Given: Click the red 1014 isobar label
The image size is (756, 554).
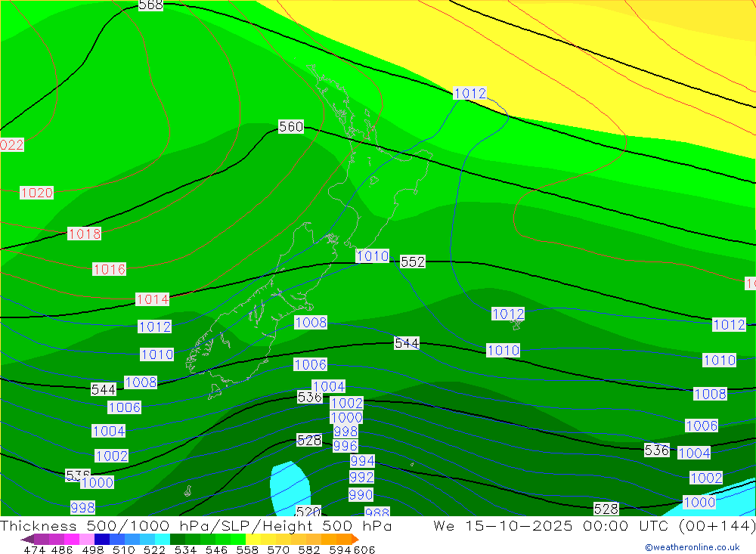Looking at the screenshot, I should tap(153, 299).
